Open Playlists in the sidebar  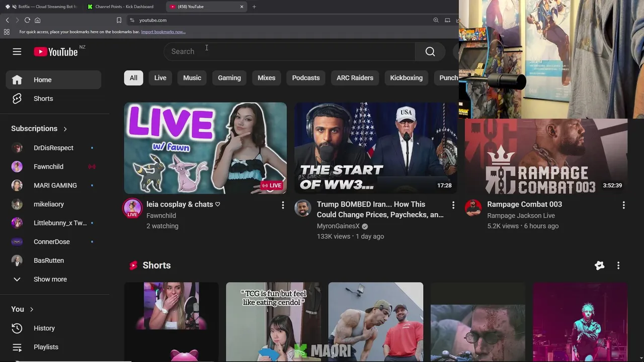[53, 347]
